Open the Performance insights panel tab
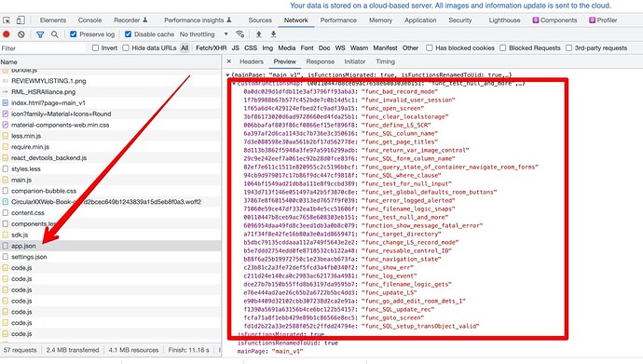This screenshot has height=364, width=643. [x=198, y=20]
